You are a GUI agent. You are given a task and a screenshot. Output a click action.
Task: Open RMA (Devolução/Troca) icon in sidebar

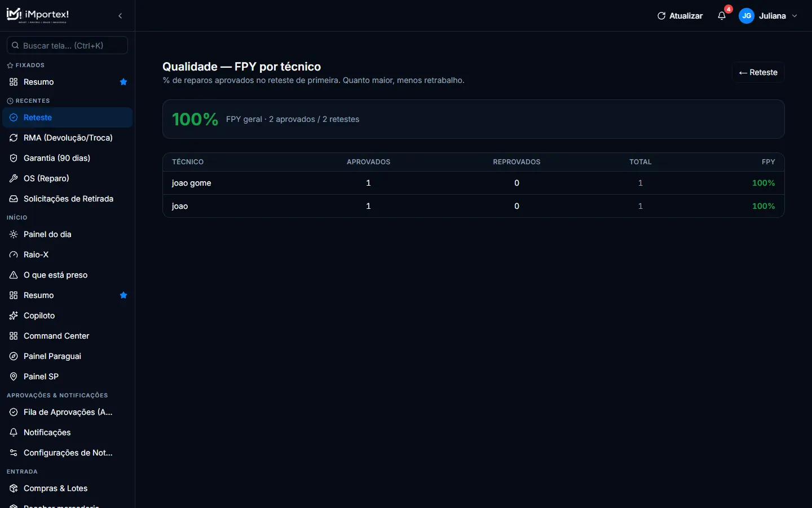(x=14, y=138)
